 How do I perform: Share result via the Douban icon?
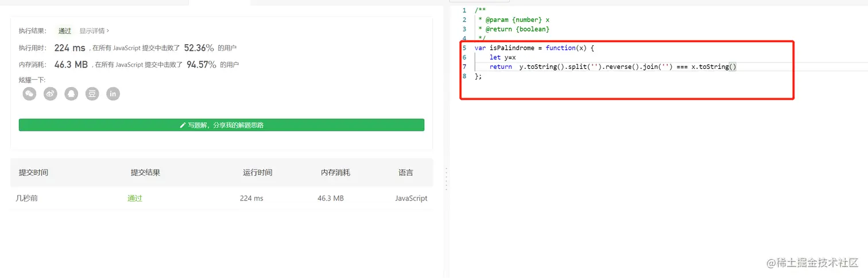click(92, 93)
